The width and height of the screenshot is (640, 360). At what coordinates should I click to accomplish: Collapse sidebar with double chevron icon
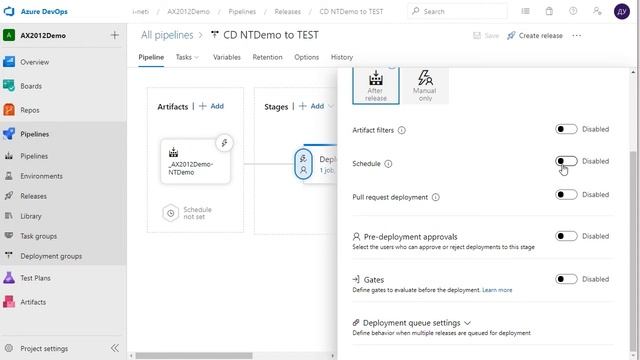(x=115, y=348)
